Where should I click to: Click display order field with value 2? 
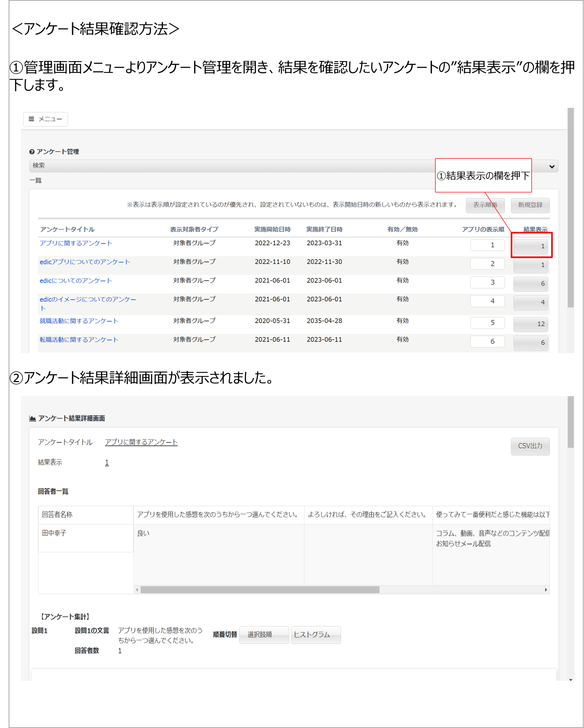point(487,264)
